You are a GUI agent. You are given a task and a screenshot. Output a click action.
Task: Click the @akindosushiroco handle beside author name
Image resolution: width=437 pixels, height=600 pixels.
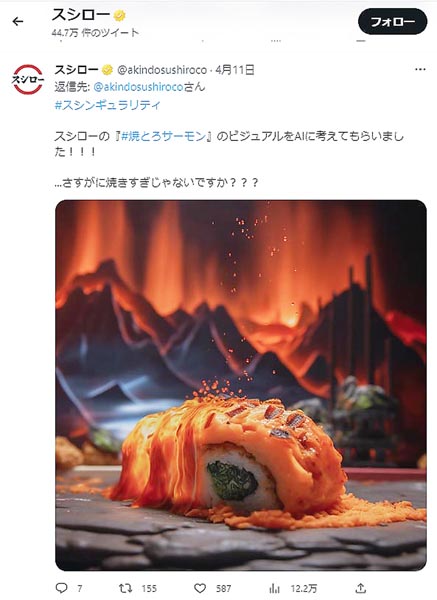click(162, 70)
